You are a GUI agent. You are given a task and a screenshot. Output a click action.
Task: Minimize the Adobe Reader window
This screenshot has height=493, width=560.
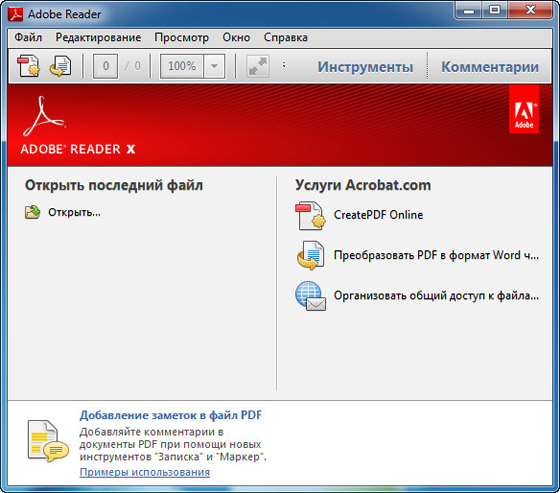point(469,11)
